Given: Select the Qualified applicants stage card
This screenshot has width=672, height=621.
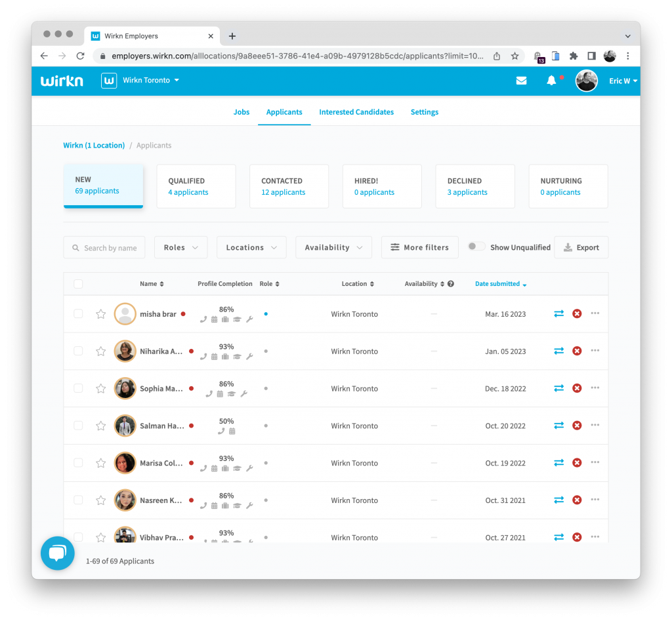Looking at the screenshot, I should click(x=196, y=186).
